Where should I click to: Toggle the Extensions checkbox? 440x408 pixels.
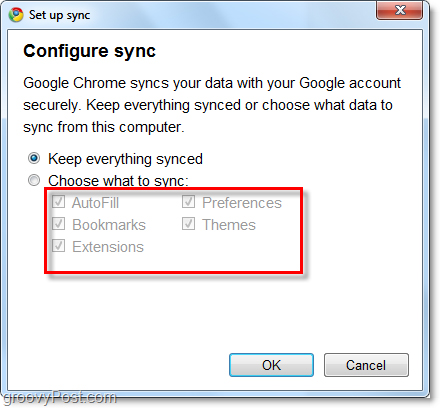tap(58, 246)
